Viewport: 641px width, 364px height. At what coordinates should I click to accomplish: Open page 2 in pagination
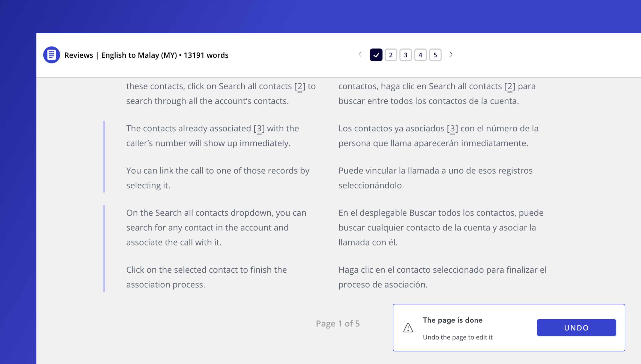click(x=391, y=55)
